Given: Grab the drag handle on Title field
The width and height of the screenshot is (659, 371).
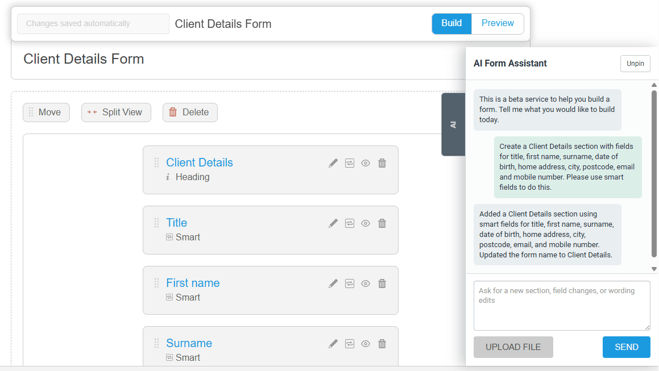Looking at the screenshot, I should coord(156,223).
